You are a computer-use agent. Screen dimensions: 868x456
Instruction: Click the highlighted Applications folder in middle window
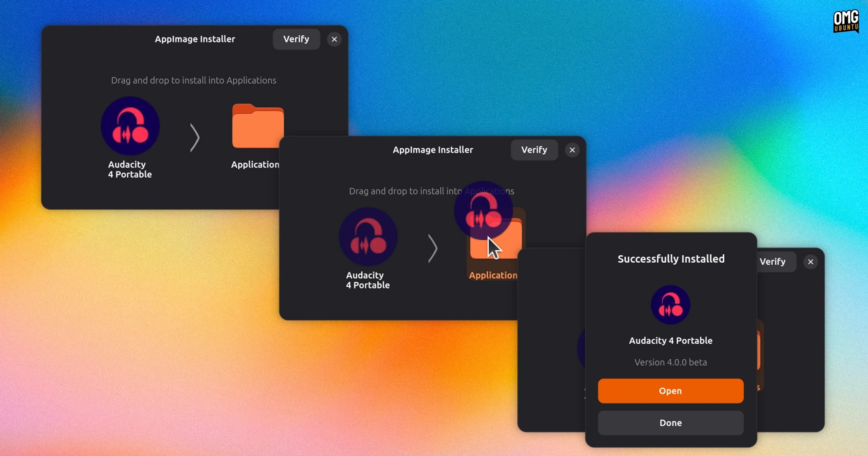[496, 244]
